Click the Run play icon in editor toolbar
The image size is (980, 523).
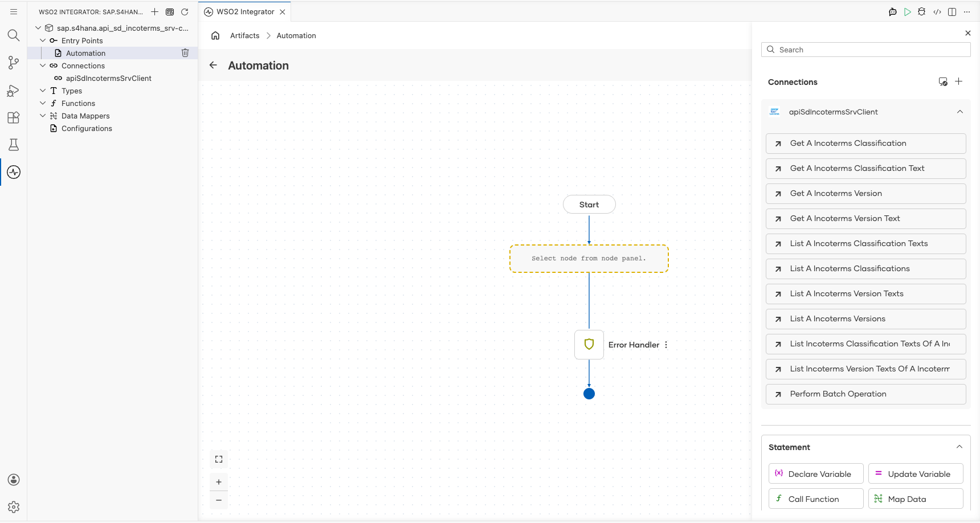(x=908, y=11)
